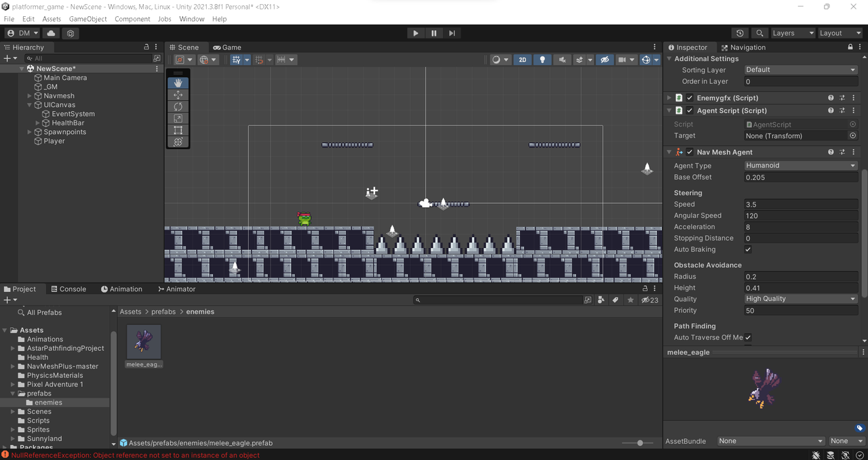Screen dimensions: 868x460
Task: Open the Target object picker
Action: point(853,136)
